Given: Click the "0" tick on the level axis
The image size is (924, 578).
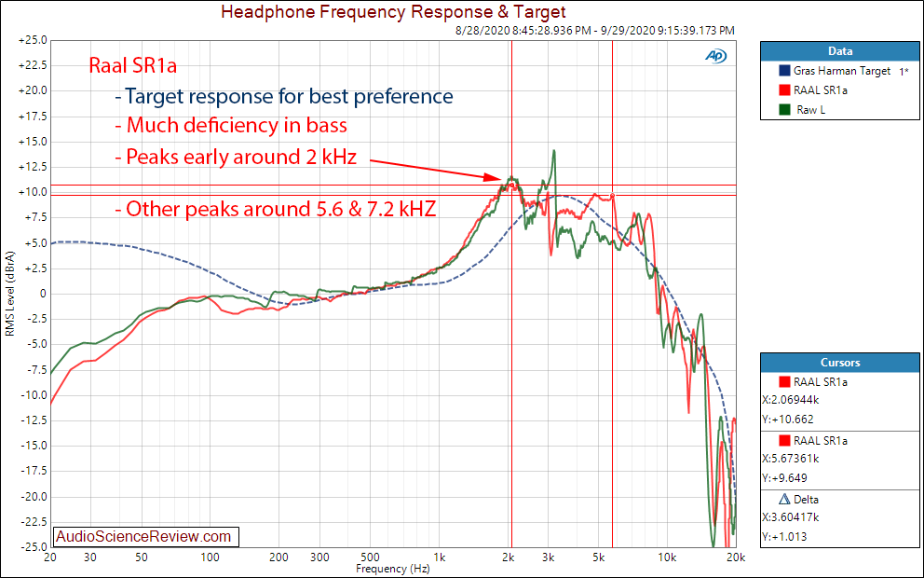Looking at the screenshot, I should (43, 294).
